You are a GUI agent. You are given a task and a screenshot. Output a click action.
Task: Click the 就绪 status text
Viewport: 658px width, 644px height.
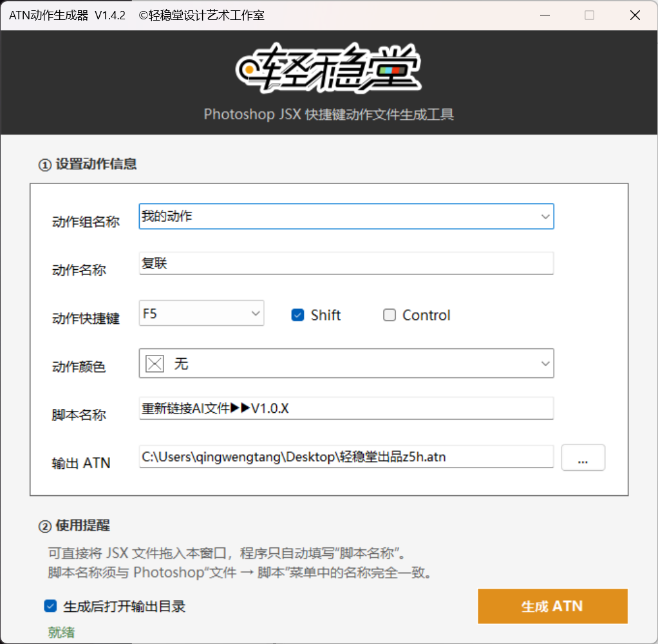coord(61,632)
